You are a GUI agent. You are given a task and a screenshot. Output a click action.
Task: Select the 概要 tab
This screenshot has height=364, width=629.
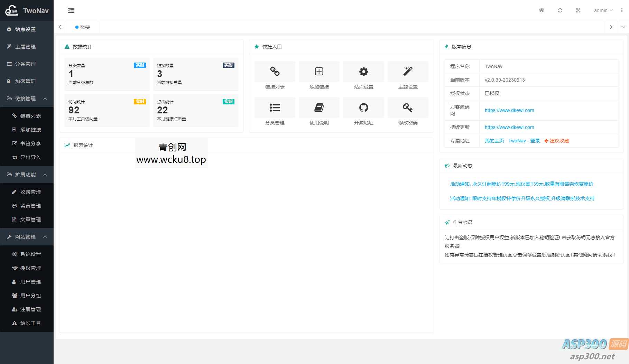84,27
